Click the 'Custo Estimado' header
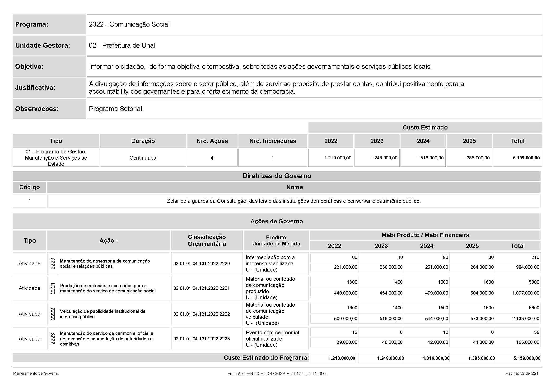The image size is (555, 392). coord(425,128)
